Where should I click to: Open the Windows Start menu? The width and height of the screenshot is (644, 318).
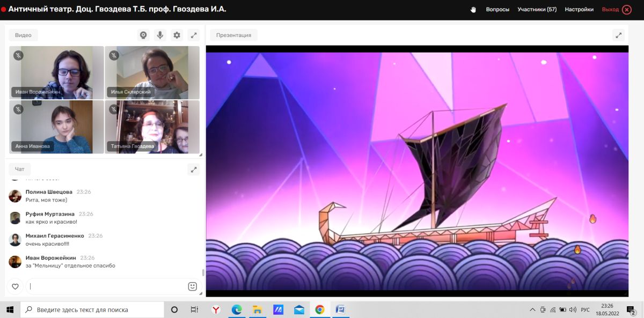(10, 309)
